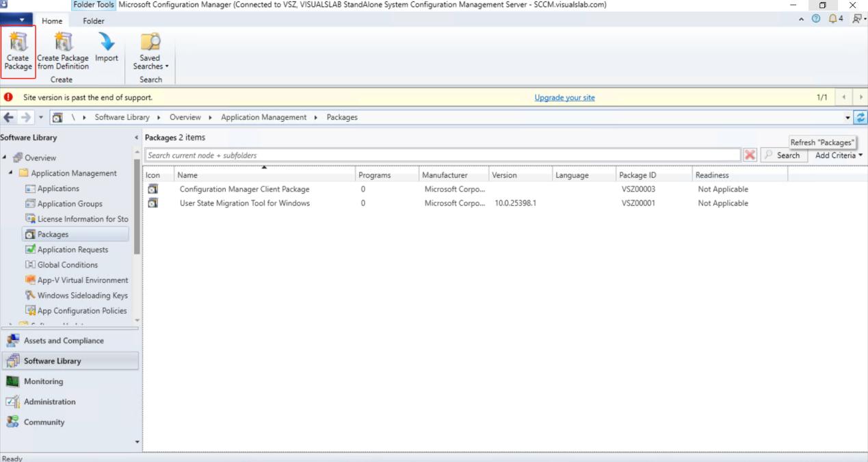Click the search current node input field
The height and width of the screenshot is (462, 868).
point(442,155)
